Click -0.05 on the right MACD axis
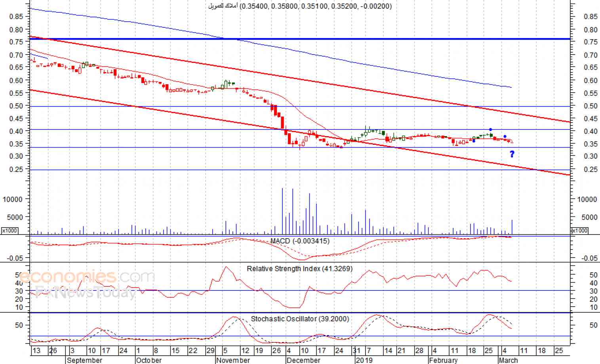The width and height of the screenshot is (600, 364). coord(589,258)
